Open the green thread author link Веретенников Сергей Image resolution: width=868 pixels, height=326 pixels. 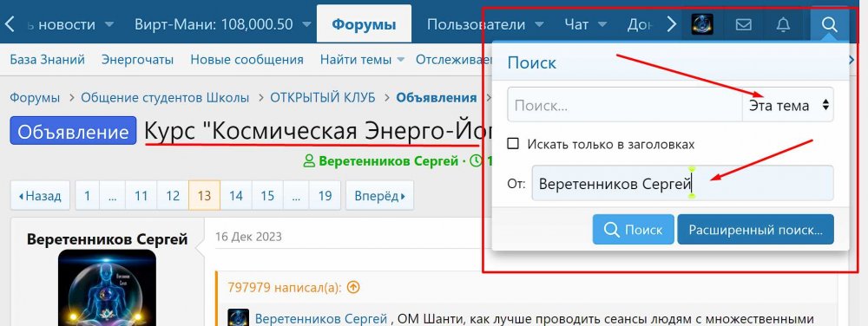[389, 161]
